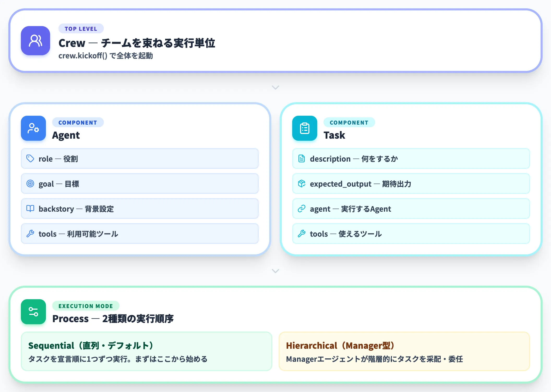This screenshot has height=392, width=551.
Task: Click the Agent card heading
Action: point(66,135)
